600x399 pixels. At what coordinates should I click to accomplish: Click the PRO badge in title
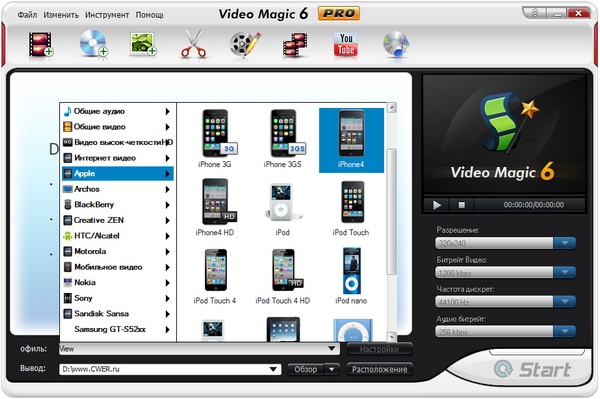(339, 14)
